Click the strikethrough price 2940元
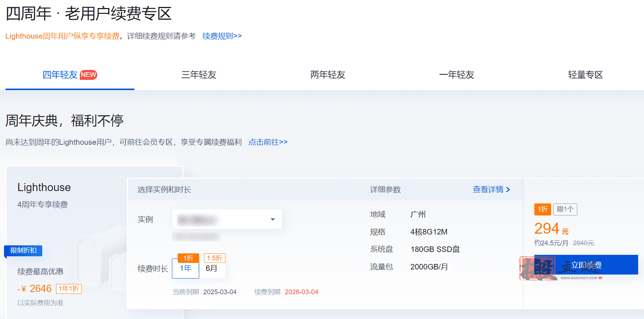 coord(584,243)
